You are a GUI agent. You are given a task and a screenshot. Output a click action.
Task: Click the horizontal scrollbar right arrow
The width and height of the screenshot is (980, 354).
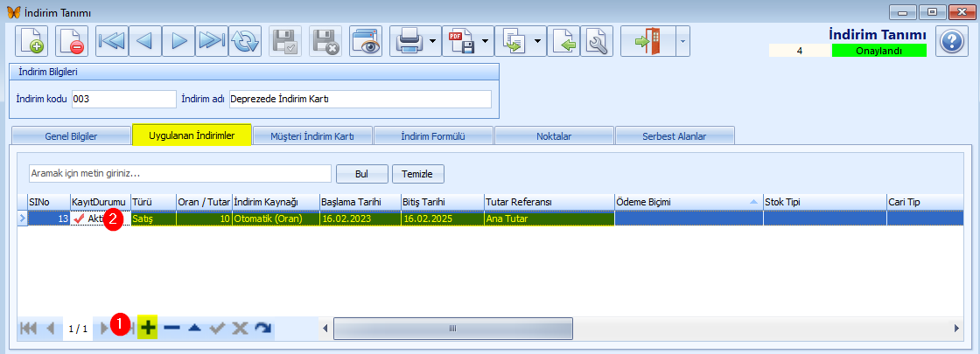tap(957, 329)
